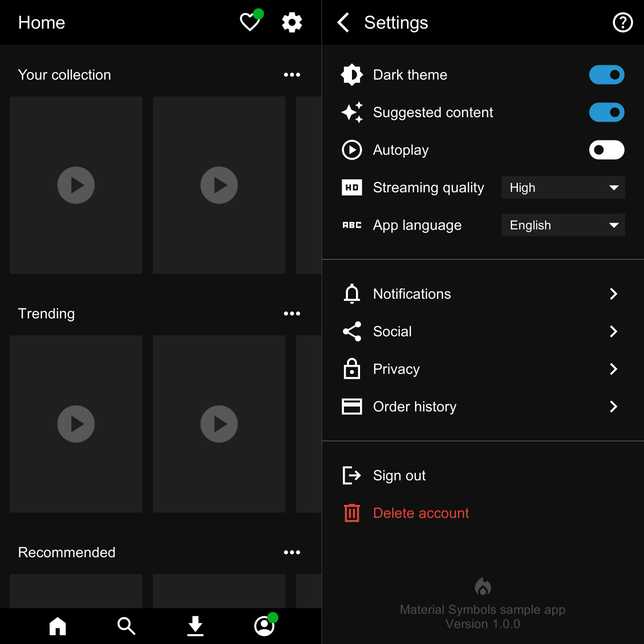Screen dimensions: 644x644
Task: Open settings via the gear icon
Action: (292, 22)
